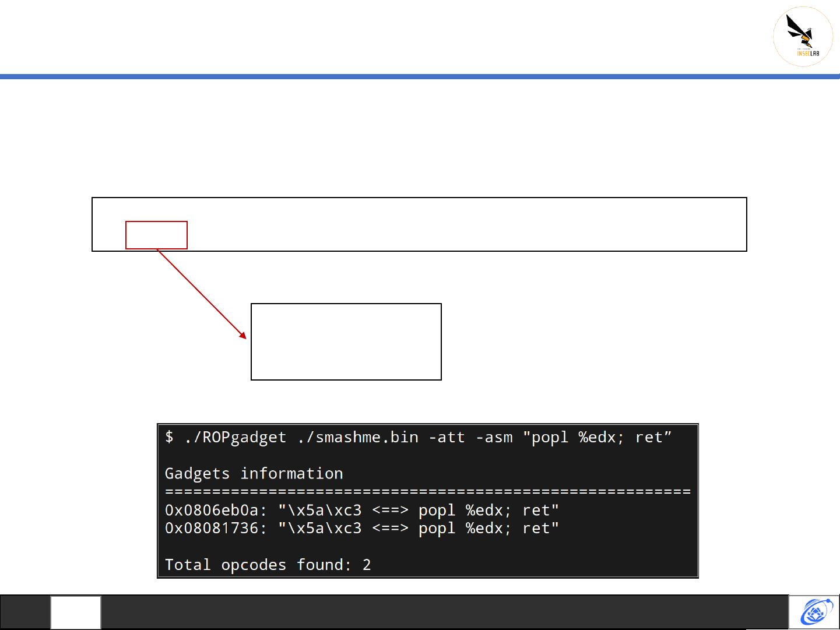This screenshot has height=630, width=840.
Task: Click the dark block left of white footer box
Action: [x=25, y=612]
